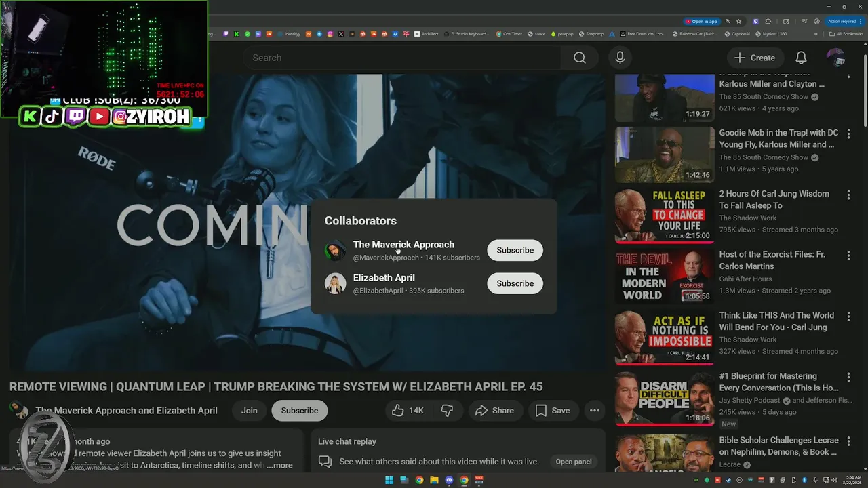868x488 pixels.
Task: Subscribe to The Maverick Approach in Collaborators
Action: coord(515,250)
